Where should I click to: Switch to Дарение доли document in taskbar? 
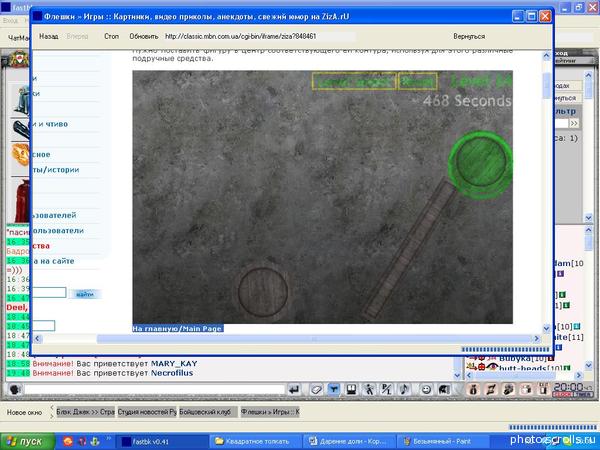pos(349,442)
